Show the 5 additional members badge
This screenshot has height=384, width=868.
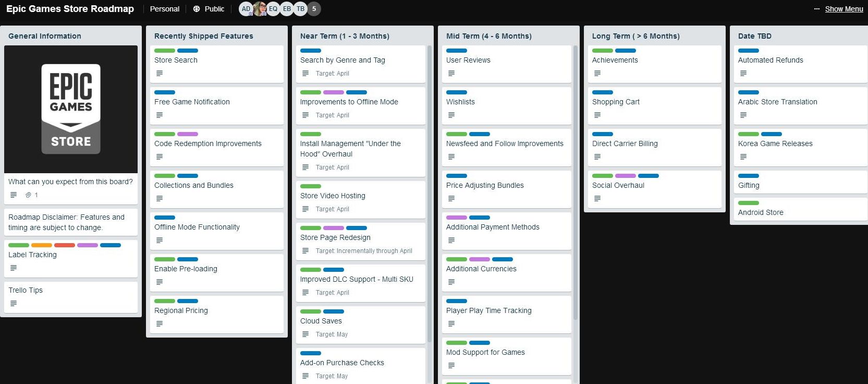314,9
